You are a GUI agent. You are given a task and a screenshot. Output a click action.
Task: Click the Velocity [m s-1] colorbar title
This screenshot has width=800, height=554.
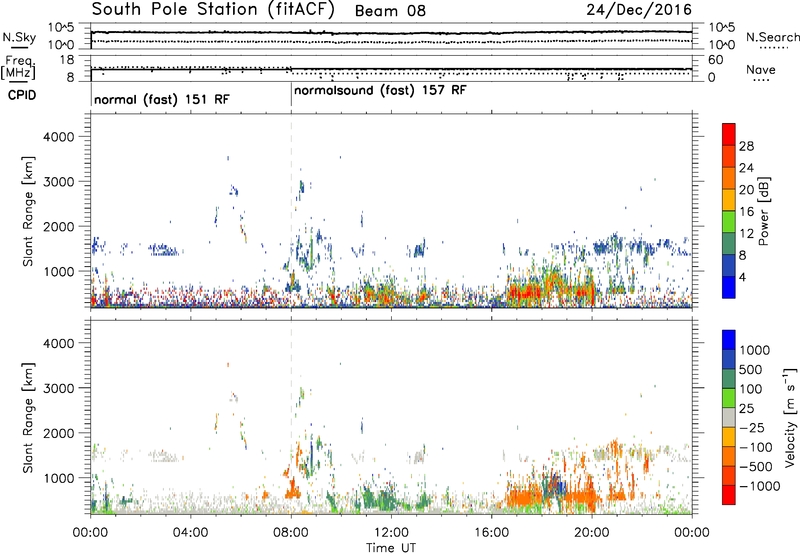tap(790, 417)
